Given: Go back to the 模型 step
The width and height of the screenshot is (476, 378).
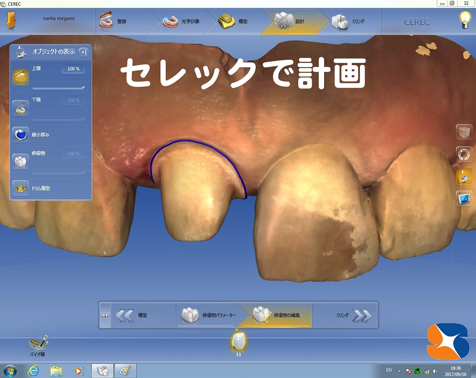Looking at the screenshot, I should click(143, 315).
